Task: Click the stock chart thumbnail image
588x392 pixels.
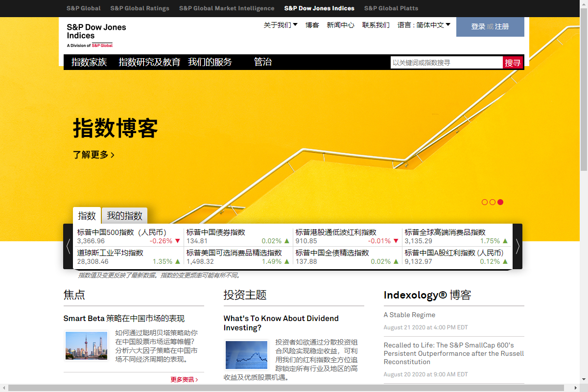Action: (x=246, y=355)
